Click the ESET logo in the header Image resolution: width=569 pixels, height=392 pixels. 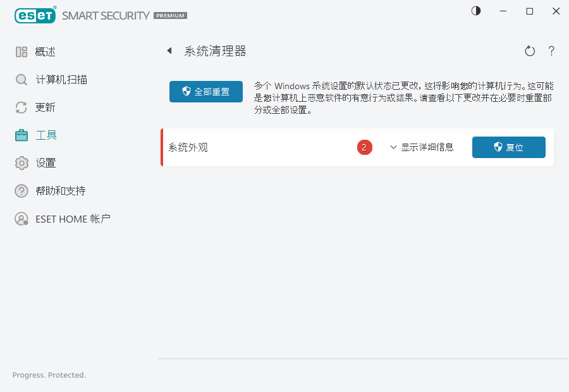pyautogui.click(x=35, y=15)
